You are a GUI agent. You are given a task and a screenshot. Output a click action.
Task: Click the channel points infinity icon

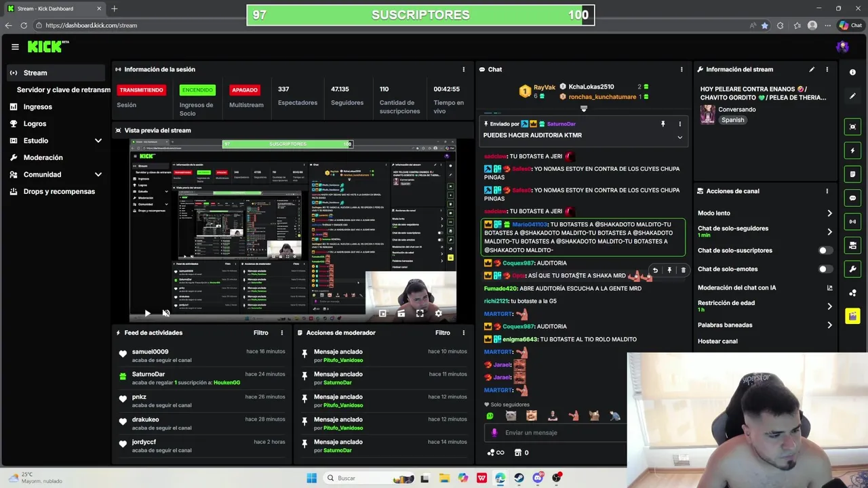click(x=496, y=453)
